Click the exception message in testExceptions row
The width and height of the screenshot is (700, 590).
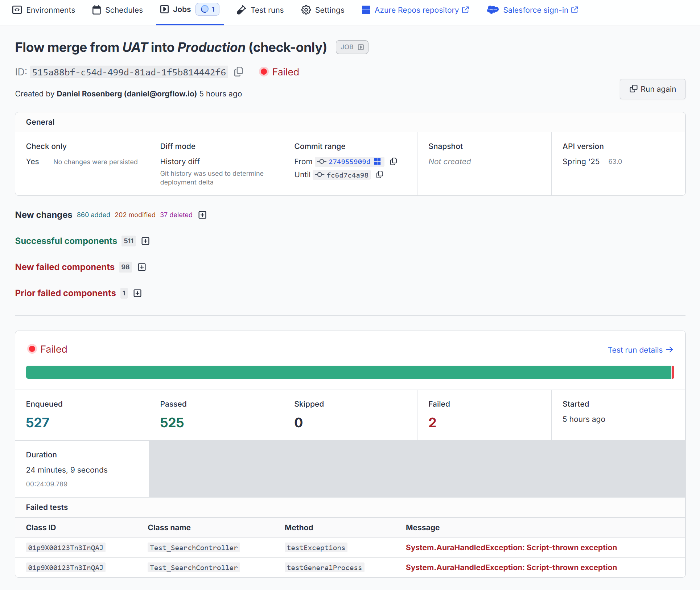pos(511,548)
